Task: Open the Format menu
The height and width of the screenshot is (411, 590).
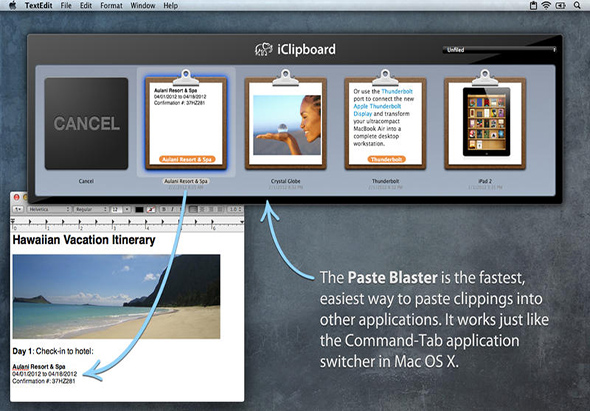Action: click(x=111, y=6)
